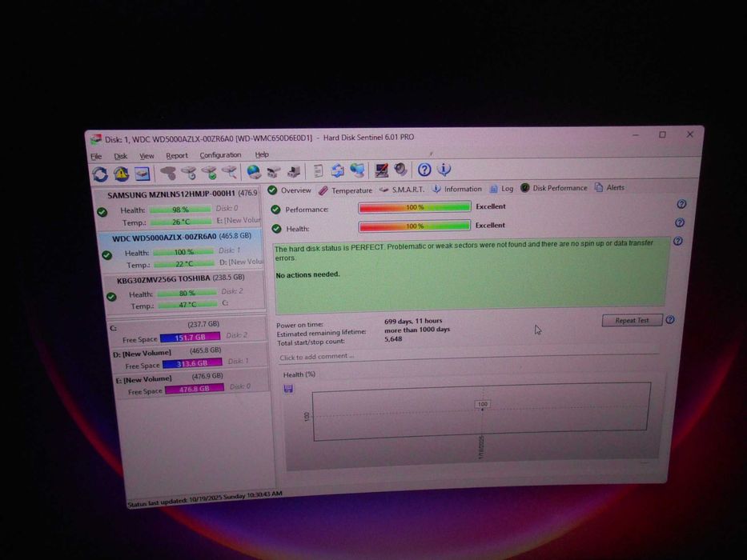Screen dimensions: 747x560
Task: Click the 'more than 1000 days' value
Action: [x=417, y=330]
